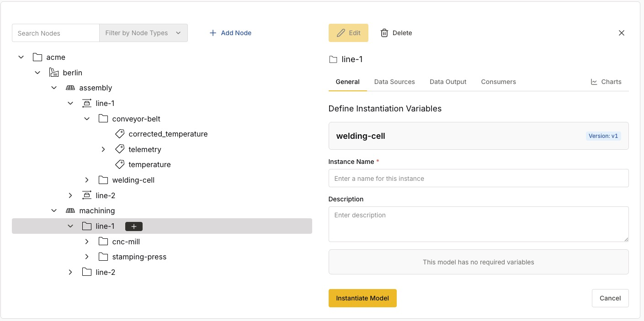
Task: Click the Instance Name input
Action: 479,179
